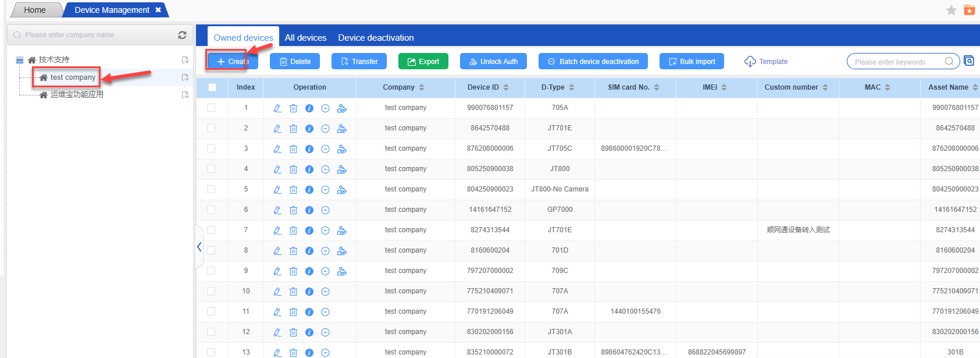980x358 pixels.
Task: Open Device deactivation tab
Action: [x=376, y=38]
